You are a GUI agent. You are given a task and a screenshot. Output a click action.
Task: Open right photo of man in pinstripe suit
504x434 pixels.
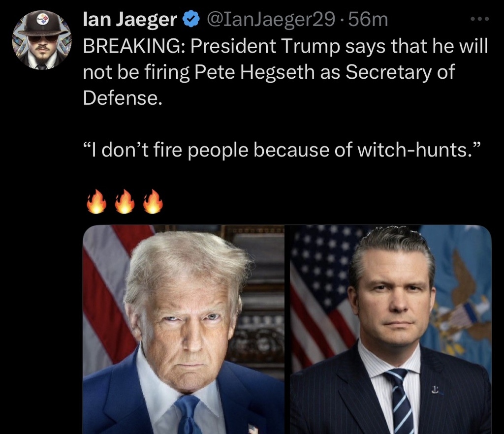click(x=390, y=329)
